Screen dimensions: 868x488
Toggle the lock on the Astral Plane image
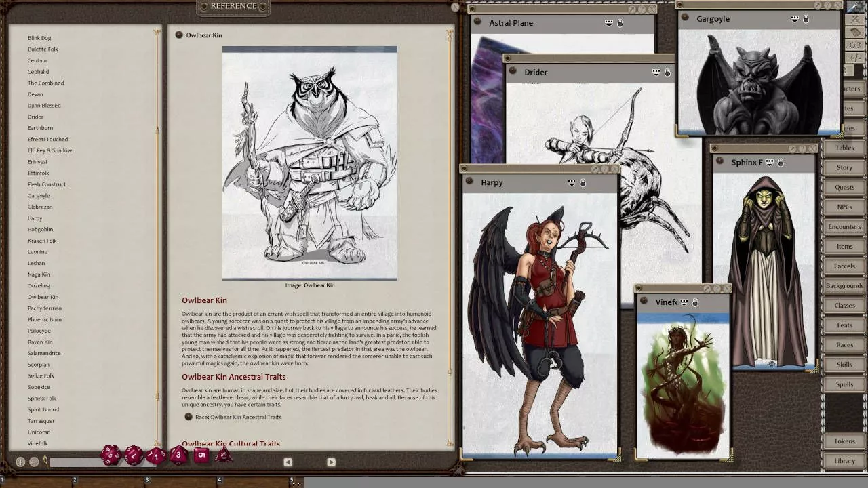620,23
